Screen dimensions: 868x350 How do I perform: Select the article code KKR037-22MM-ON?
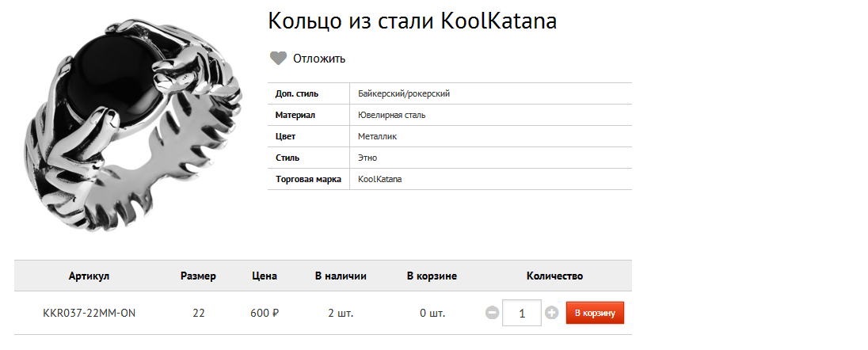coord(89,313)
